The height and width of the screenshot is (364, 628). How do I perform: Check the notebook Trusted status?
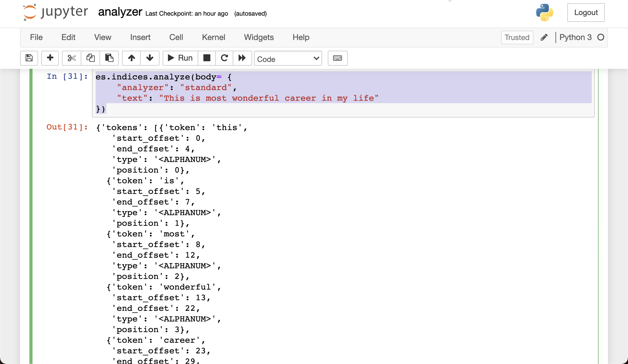(x=517, y=37)
